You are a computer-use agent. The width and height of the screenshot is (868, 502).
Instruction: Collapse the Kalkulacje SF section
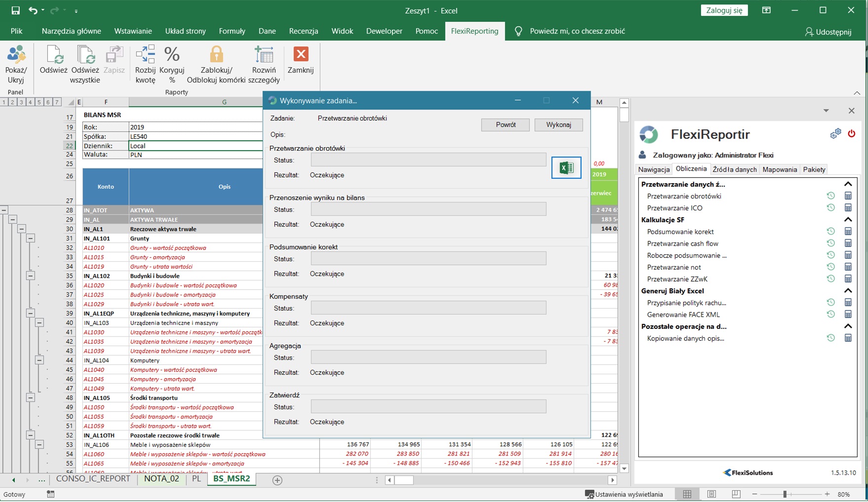coord(848,220)
